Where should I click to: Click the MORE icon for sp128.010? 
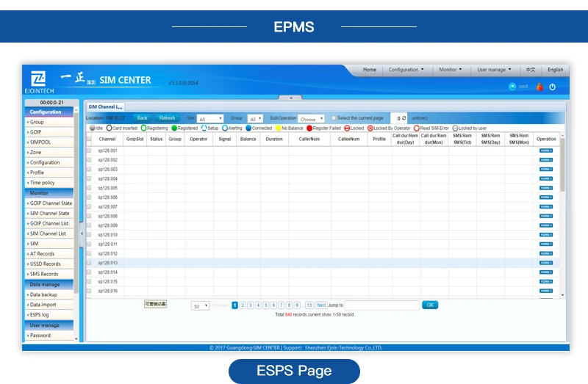tap(546, 235)
